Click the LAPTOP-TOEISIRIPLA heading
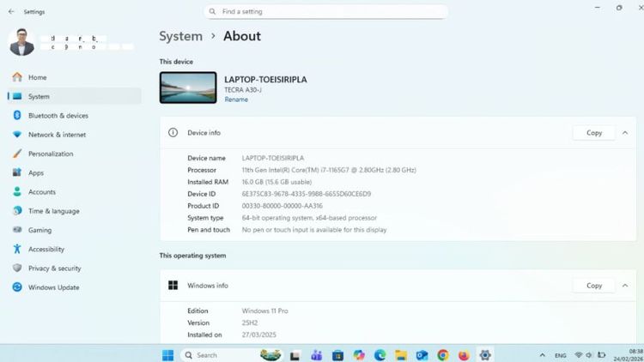The width and height of the screenshot is (644, 362). click(265, 80)
